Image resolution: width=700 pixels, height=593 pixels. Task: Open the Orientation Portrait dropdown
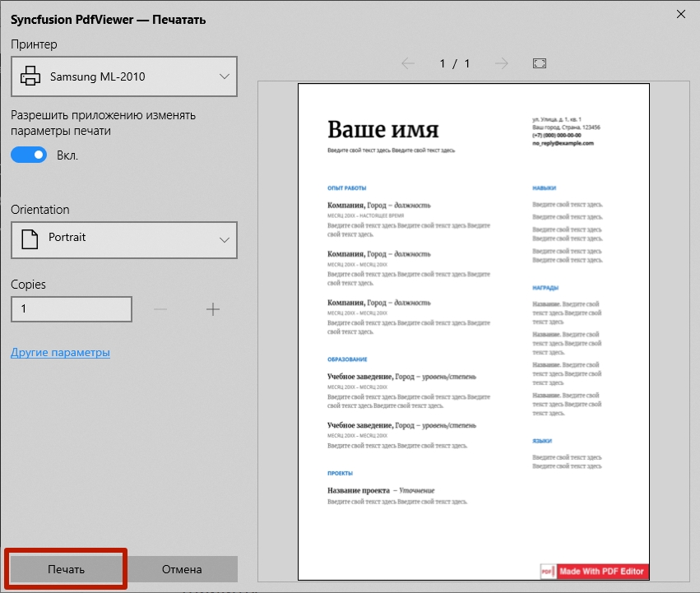point(123,239)
